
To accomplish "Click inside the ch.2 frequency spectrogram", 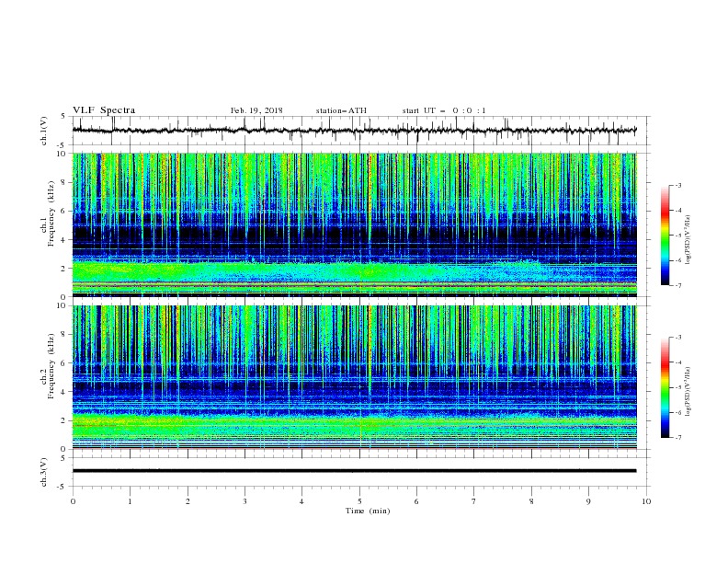I will tap(354, 377).
